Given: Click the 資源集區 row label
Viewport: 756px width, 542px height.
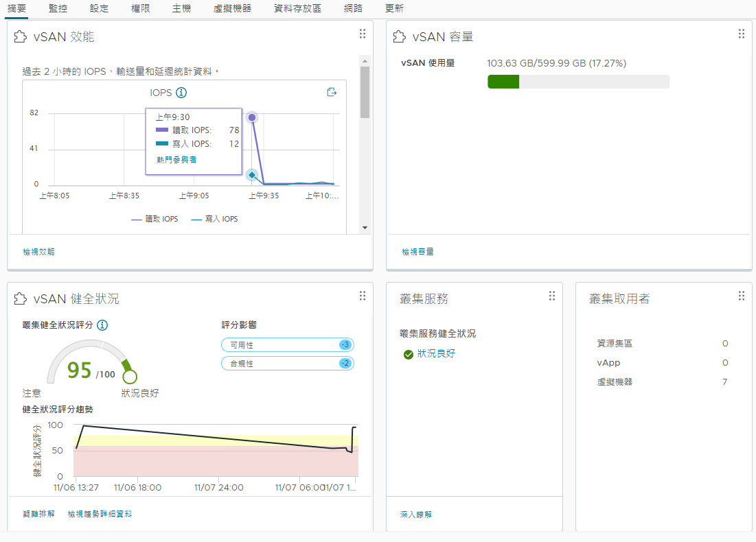Looking at the screenshot, I should (x=615, y=344).
